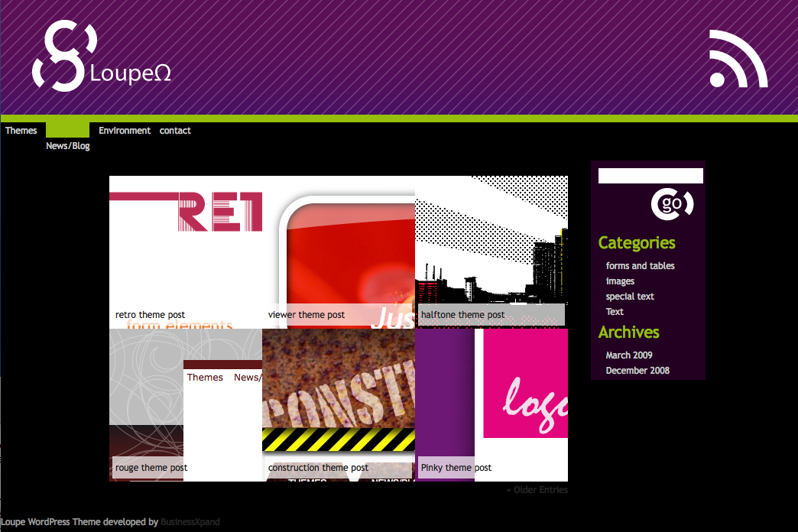Open the viewer theme post thumbnail

pyautogui.click(x=339, y=252)
